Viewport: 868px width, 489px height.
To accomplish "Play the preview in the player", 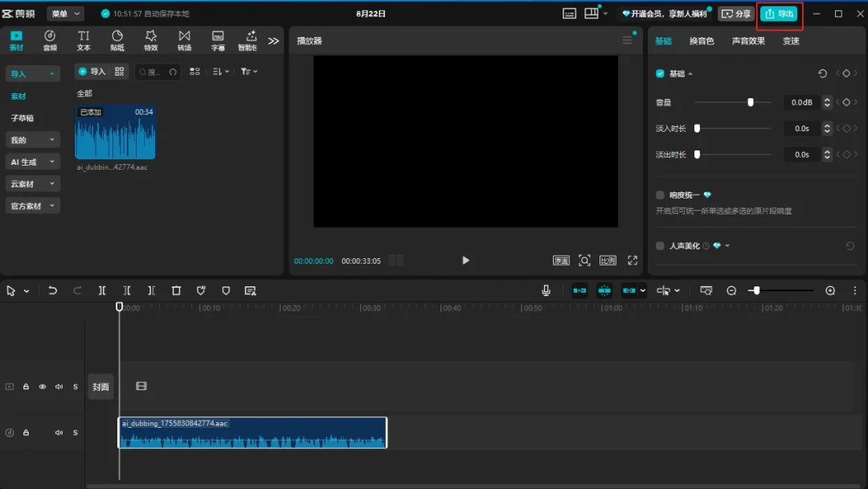I will pyautogui.click(x=465, y=261).
